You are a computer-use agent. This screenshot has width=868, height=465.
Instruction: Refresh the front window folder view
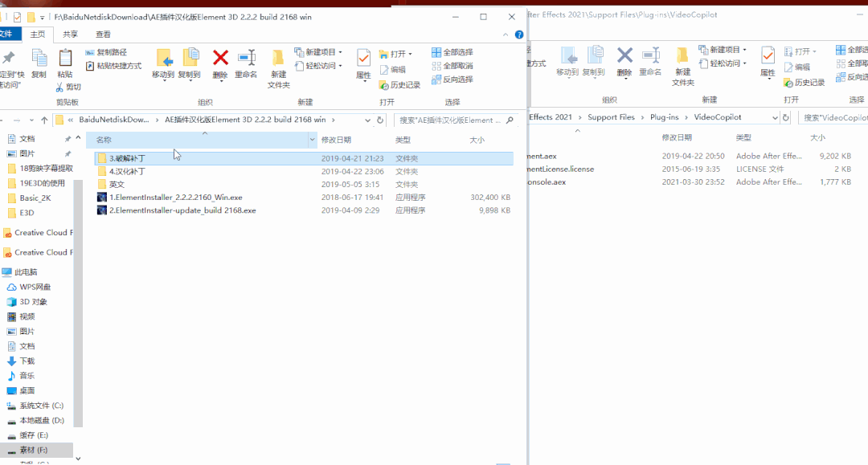379,120
